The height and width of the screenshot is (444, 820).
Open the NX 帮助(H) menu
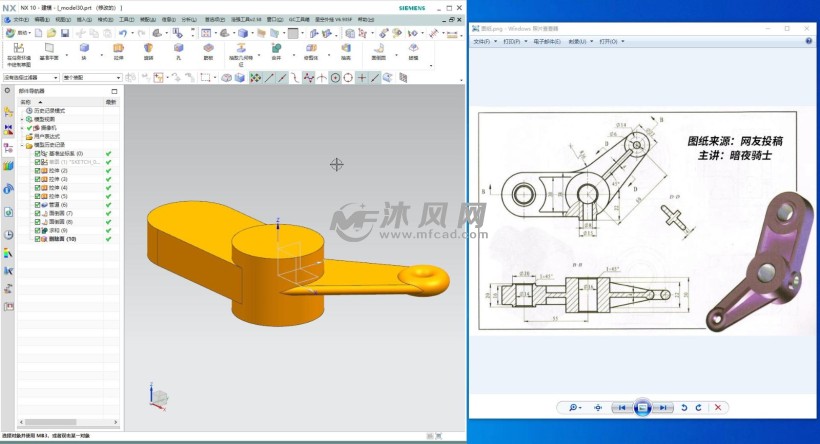pyautogui.click(x=366, y=19)
